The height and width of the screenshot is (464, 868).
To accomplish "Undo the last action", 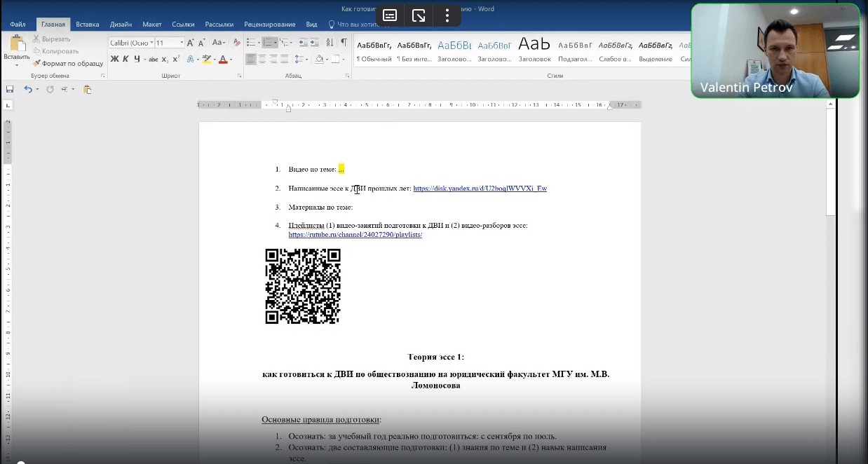I will pyautogui.click(x=28, y=89).
